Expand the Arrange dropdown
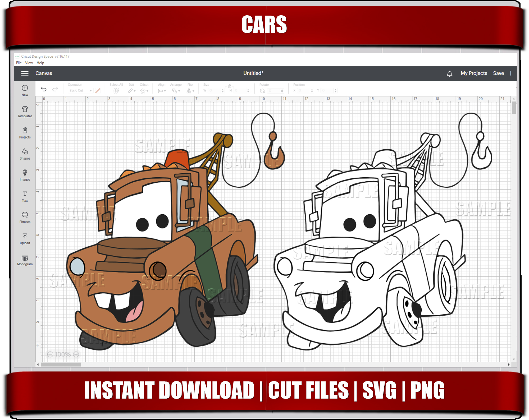Viewport: 529px width, 420px height. tap(176, 91)
